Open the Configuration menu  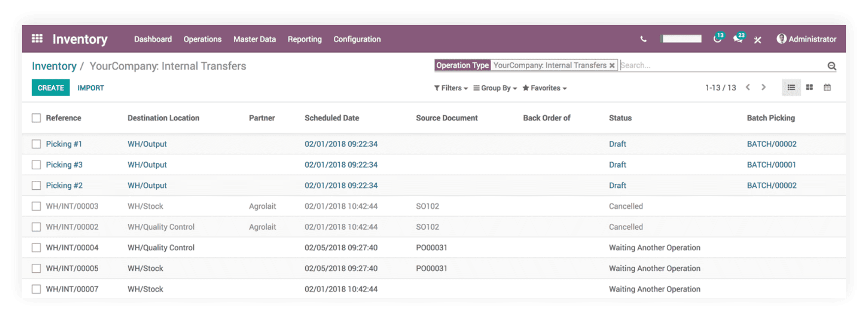[357, 39]
